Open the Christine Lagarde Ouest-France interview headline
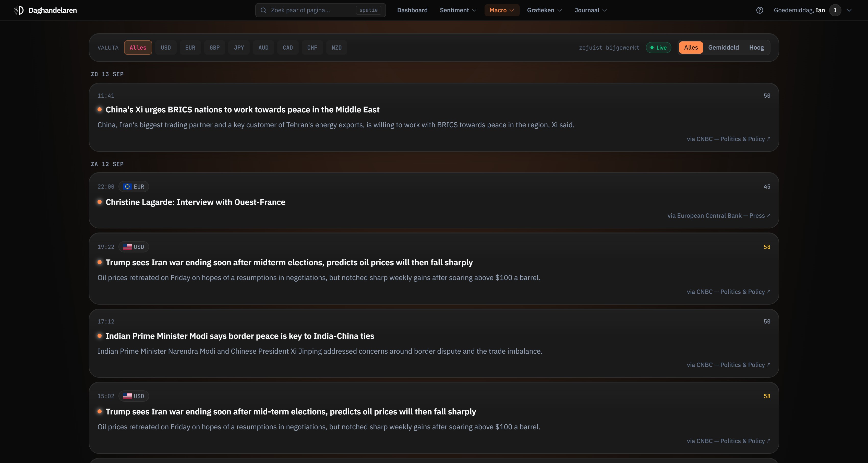This screenshot has width=868, height=463. pyautogui.click(x=196, y=202)
